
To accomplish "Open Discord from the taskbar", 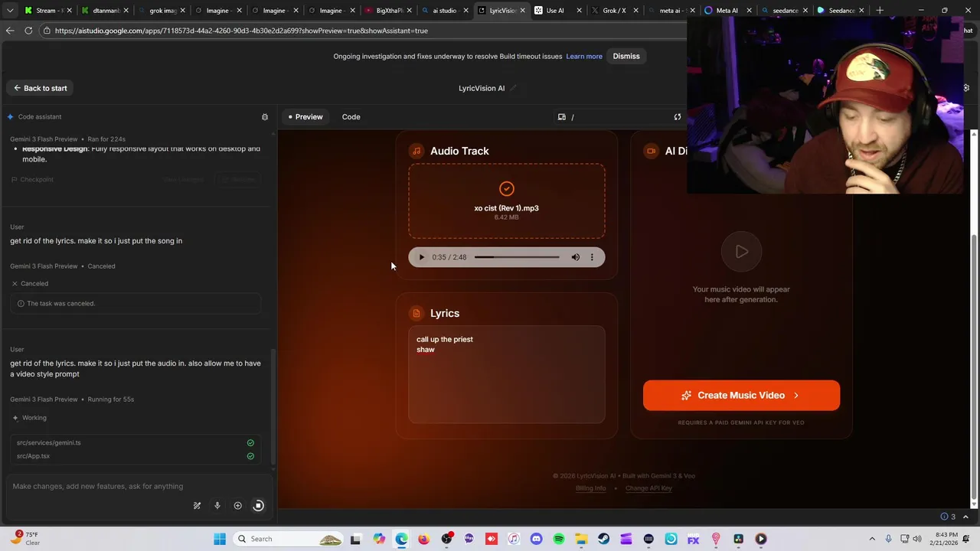I will [536, 539].
